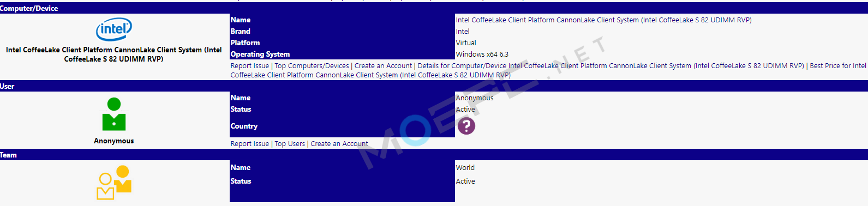Click device name link in the Name value row
Image resolution: width=868 pixels, height=206 pixels.
click(603, 20)
